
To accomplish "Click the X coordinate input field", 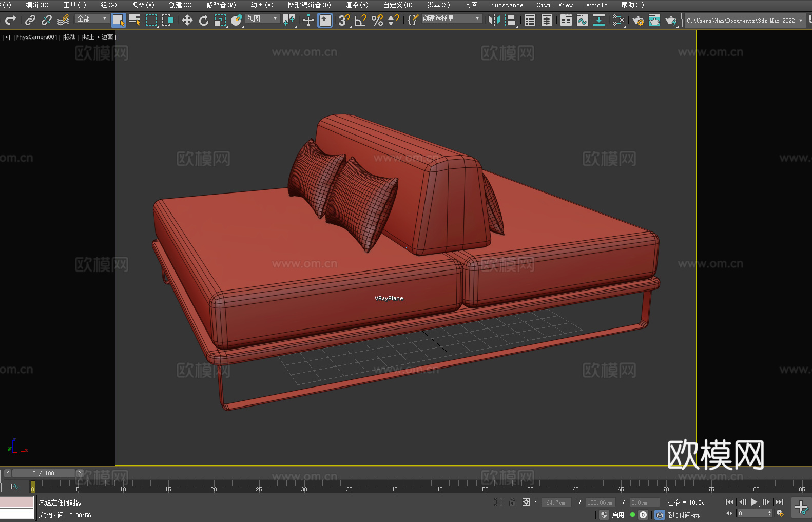I will [556, 502].
